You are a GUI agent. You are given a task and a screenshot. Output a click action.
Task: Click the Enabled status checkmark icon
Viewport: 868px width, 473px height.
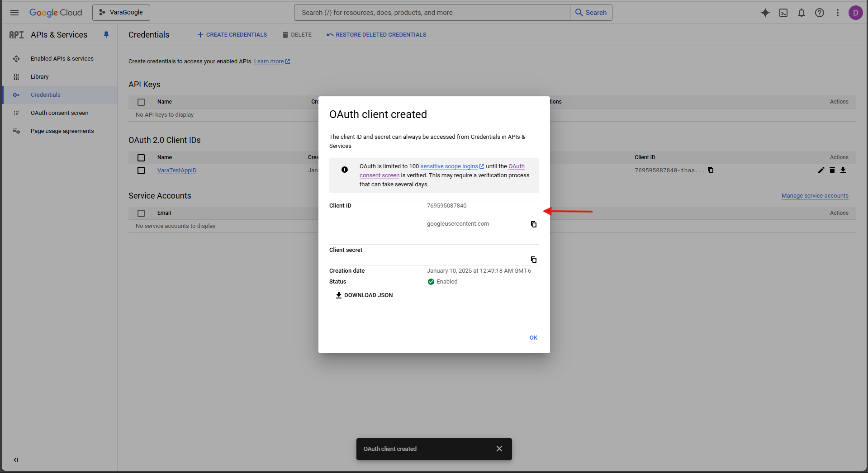[431, 282]
